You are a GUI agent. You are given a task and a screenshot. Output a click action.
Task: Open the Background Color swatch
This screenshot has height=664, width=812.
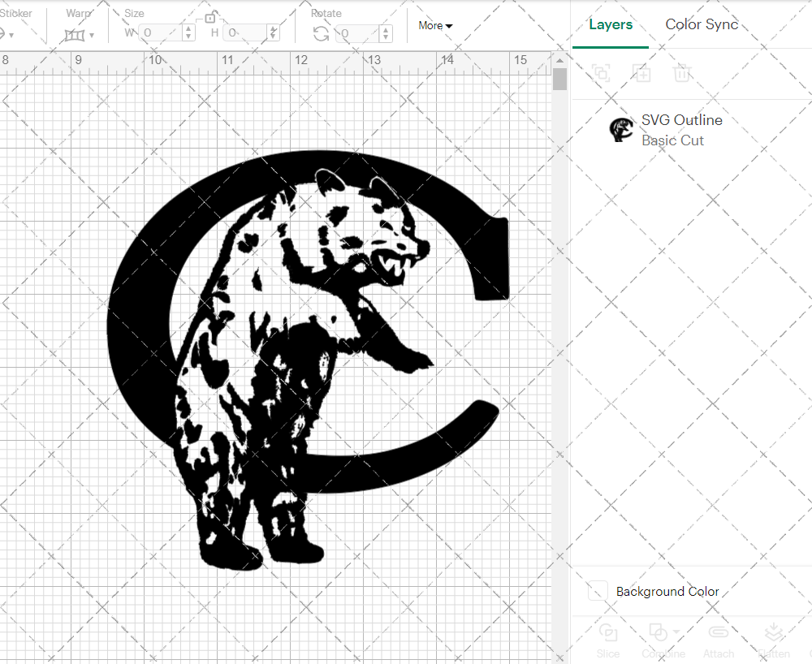point(597,592)
